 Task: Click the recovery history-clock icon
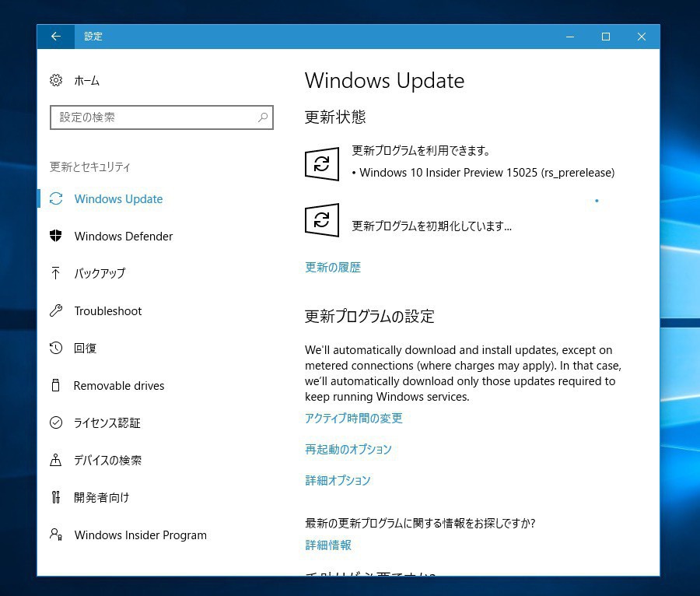56,348
